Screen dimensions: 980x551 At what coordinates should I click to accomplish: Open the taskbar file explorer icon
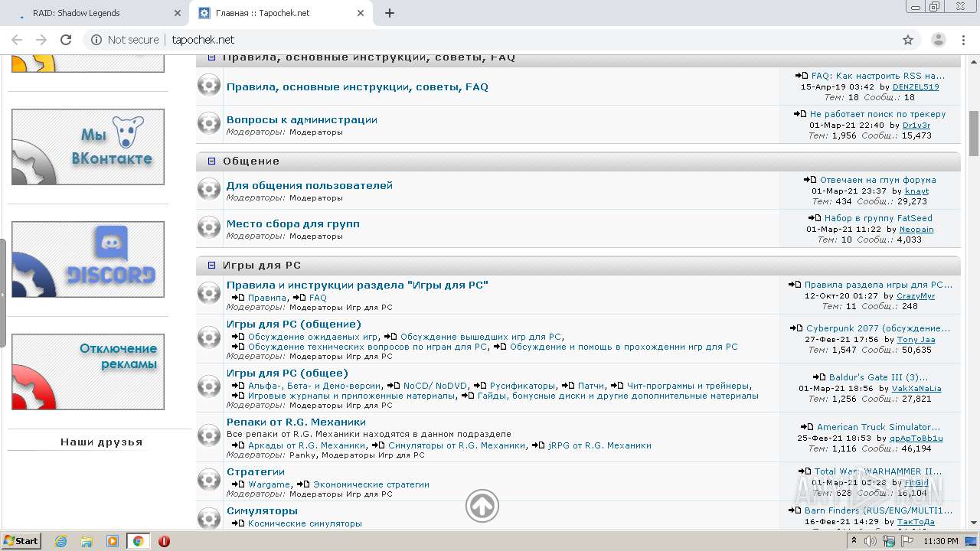click(x=87, y=541)
